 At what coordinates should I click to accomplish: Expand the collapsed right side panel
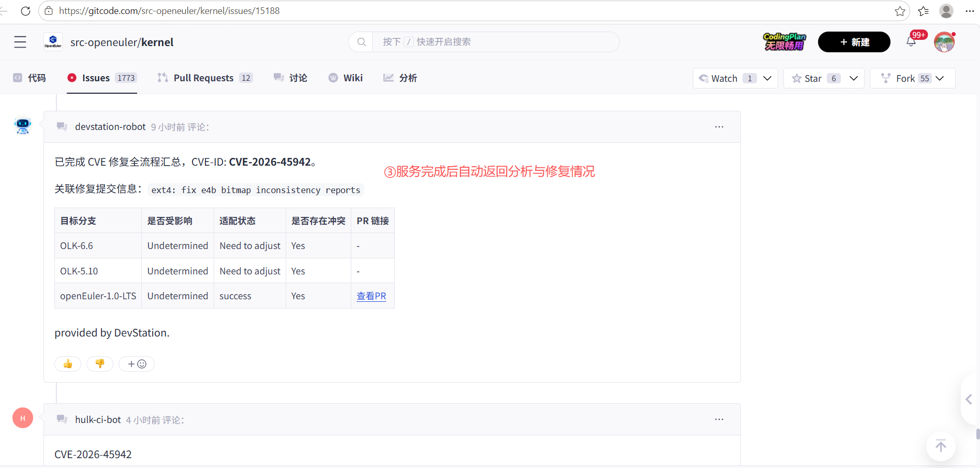(x=969, y=399)
